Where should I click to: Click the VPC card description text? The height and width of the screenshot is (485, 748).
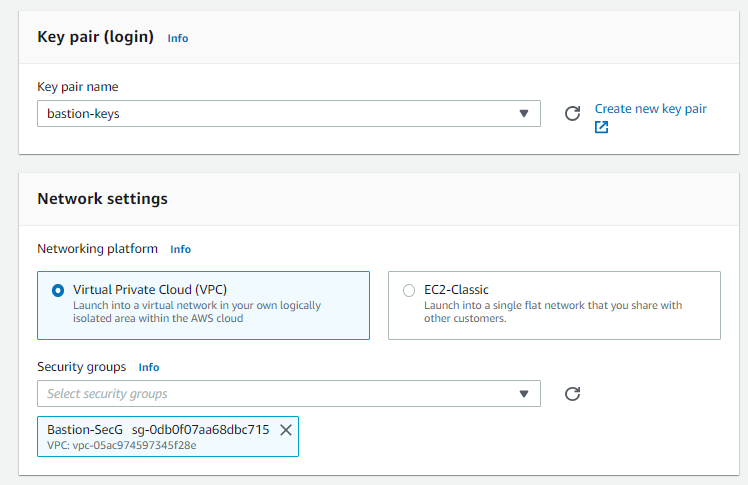coord(197,312)
